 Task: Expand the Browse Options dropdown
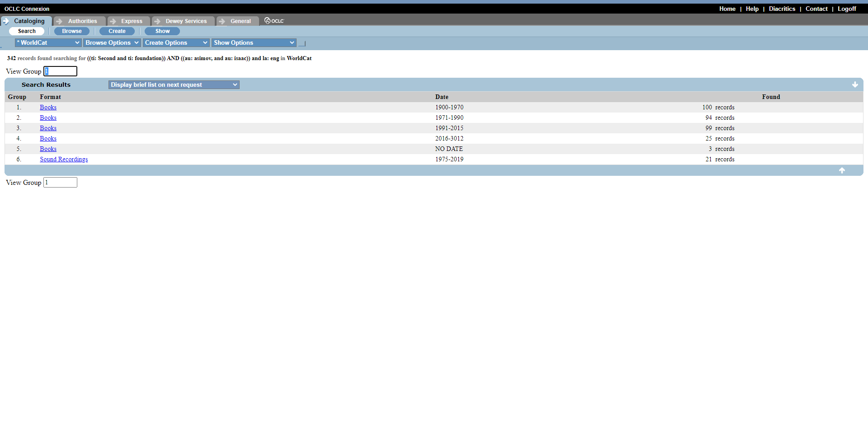coord(112,42)
